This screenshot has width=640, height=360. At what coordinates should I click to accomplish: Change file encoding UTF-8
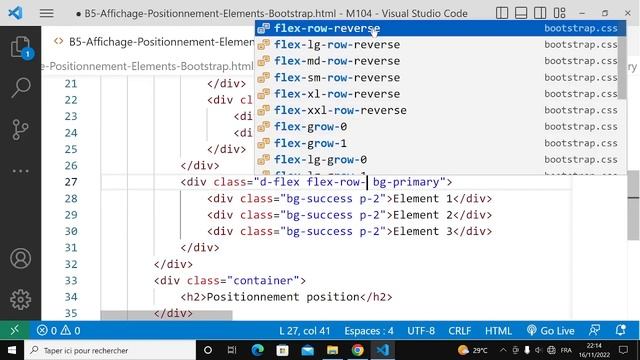[421, 331]
